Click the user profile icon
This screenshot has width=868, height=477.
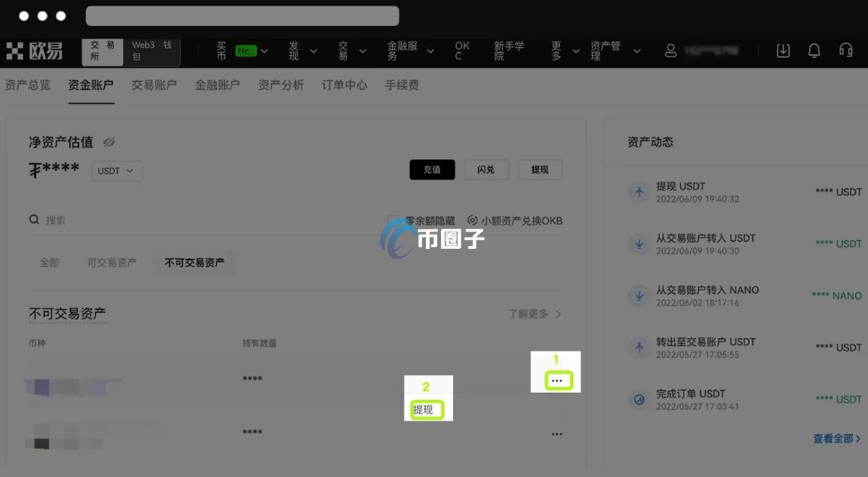click(x=670, y=51)
